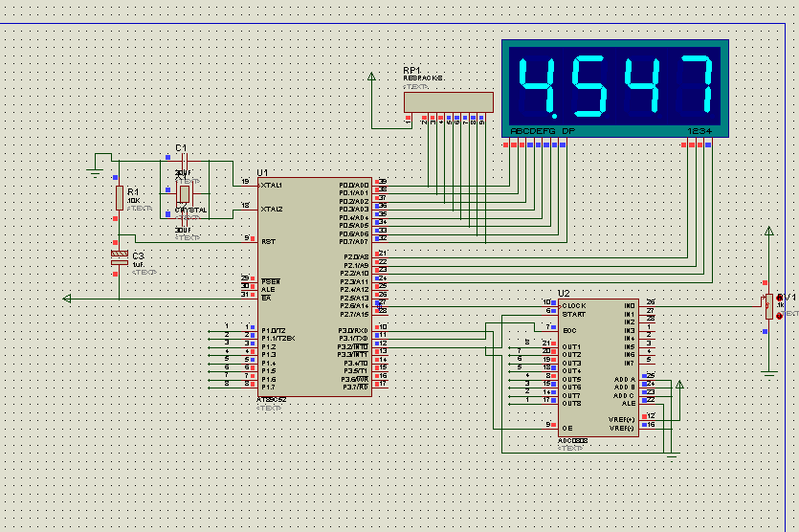Click the RESPACK-8 value label
Image resolution: width=799 pixels, height=532 pixels.
(423, 78)
